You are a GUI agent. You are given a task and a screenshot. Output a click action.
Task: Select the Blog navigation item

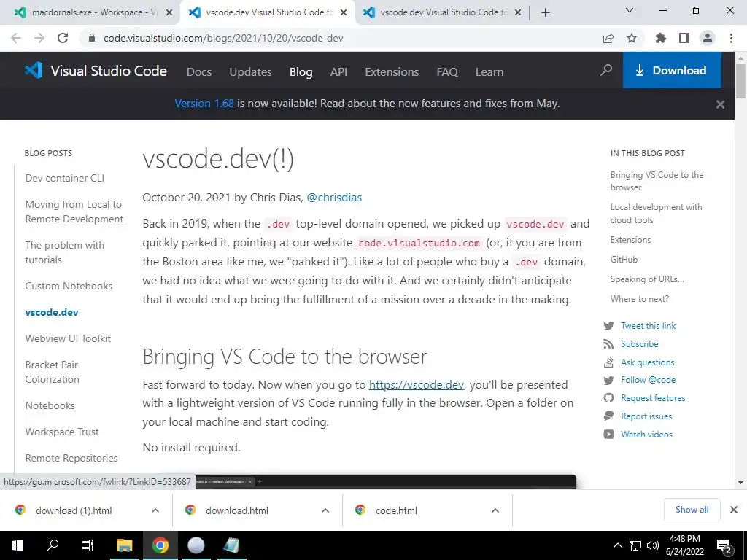[x=301, y=72]
